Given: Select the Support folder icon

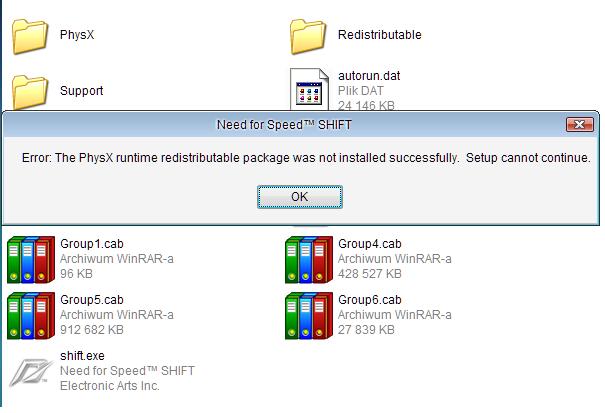Looking at the screenshot, I should pos(31,90).
